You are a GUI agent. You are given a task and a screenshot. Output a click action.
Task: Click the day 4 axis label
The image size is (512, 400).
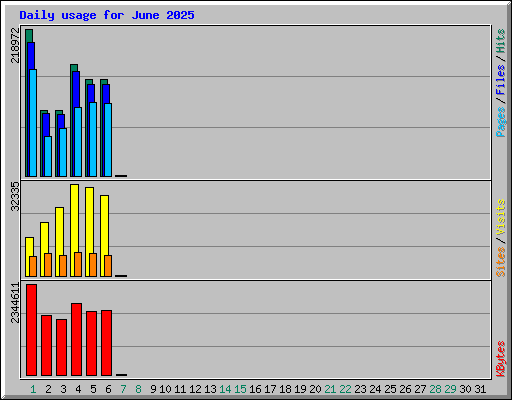[78, 389]
